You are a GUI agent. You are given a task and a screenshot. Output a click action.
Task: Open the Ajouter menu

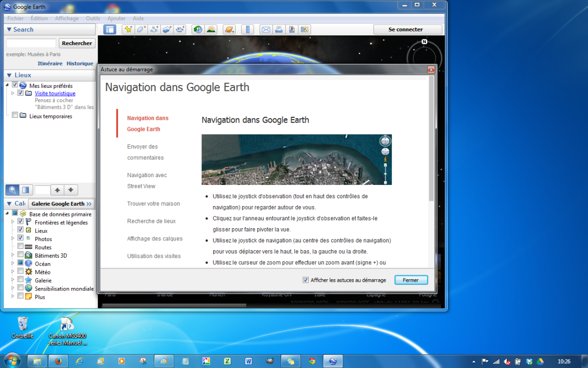click(x=117, y=18)
